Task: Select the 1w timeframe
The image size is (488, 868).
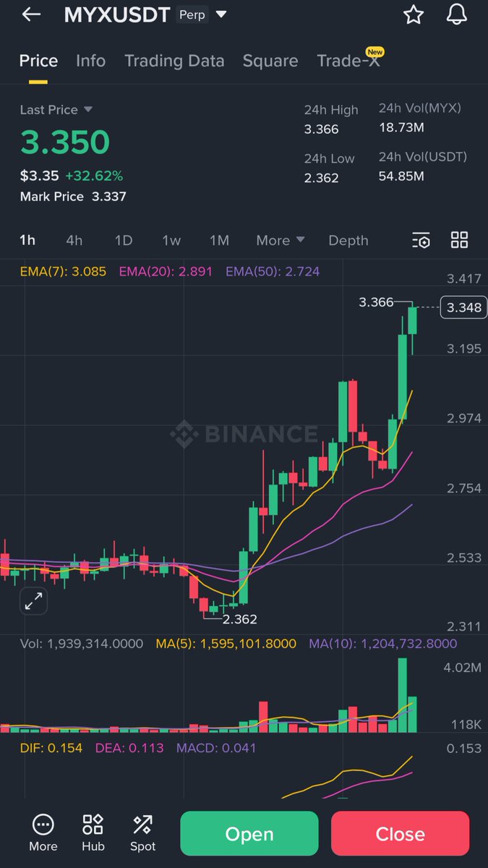Action: click(x=171, y=240)
